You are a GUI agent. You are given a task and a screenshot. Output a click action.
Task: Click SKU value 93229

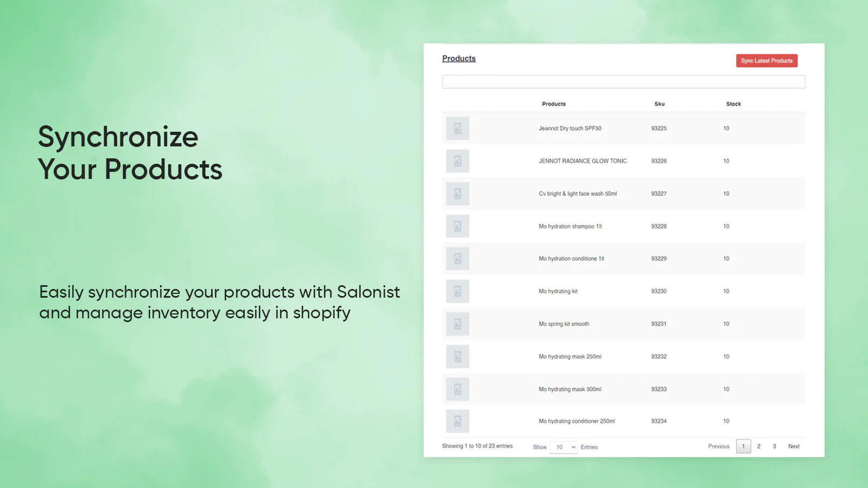pyautogui.click(x=659, y=259)
